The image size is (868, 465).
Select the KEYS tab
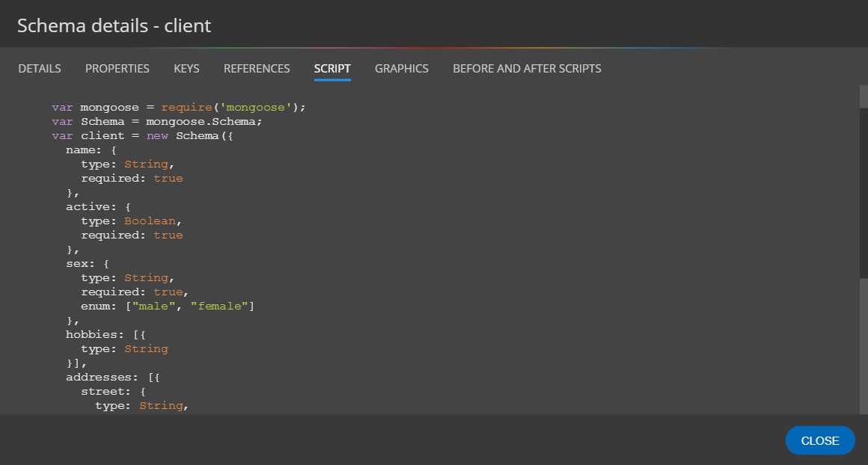[186, 69]
